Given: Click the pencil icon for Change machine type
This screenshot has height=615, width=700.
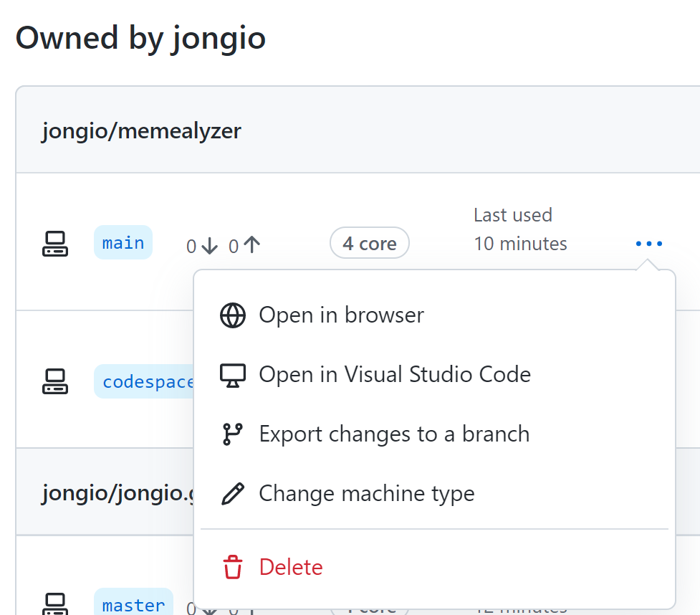Looking at the screenshot, I should tap(231, 493).
